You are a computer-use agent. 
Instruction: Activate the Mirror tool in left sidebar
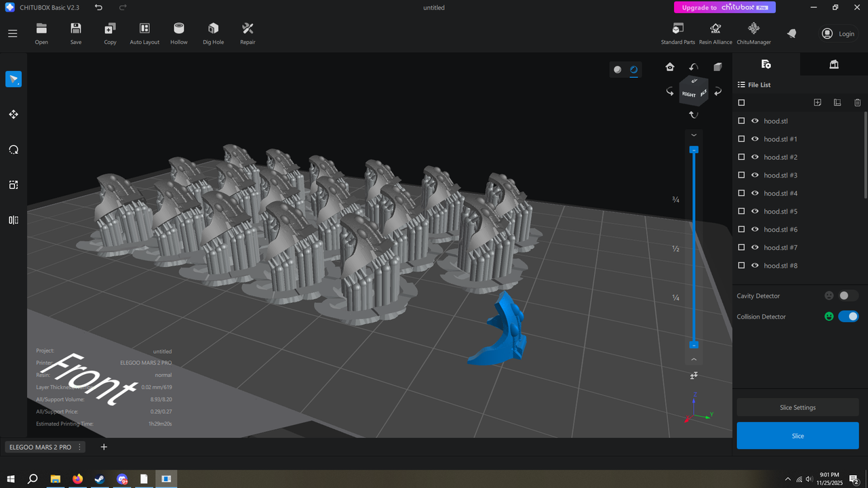pos(14,220)
